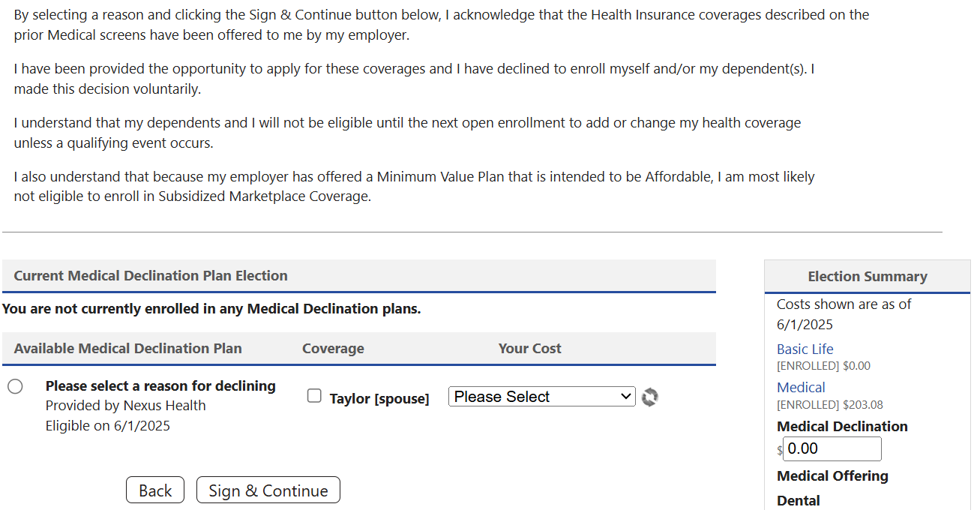Go back using the Back button

[154, 490]
